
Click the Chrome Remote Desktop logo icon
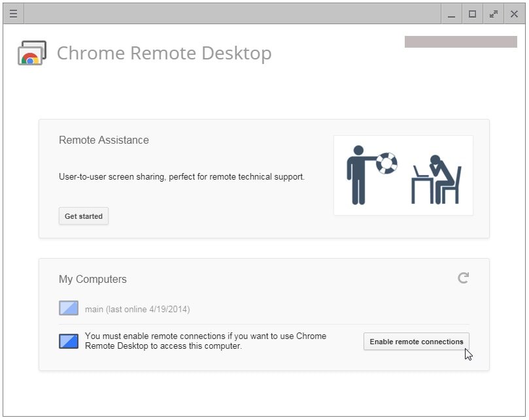click(32, 53)
